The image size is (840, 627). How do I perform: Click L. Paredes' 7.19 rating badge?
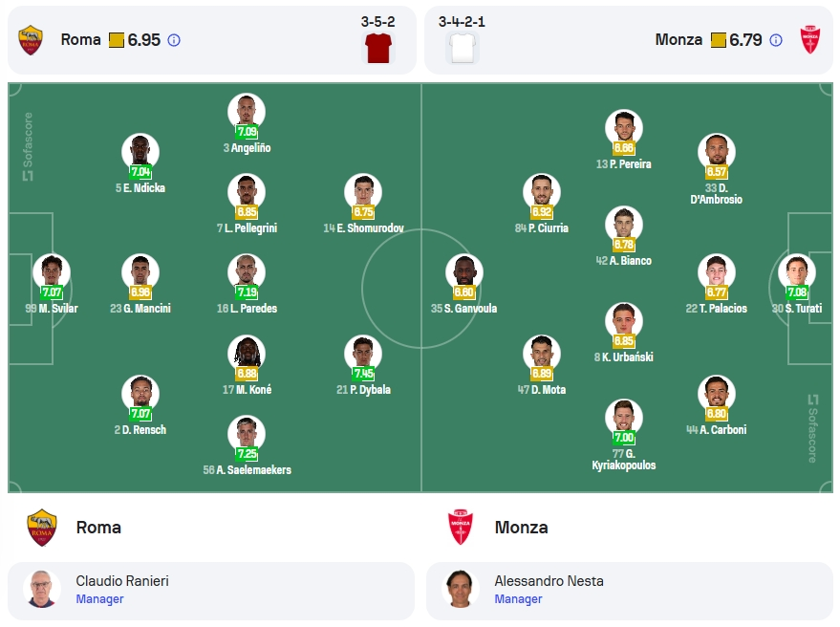click(247, 292)
